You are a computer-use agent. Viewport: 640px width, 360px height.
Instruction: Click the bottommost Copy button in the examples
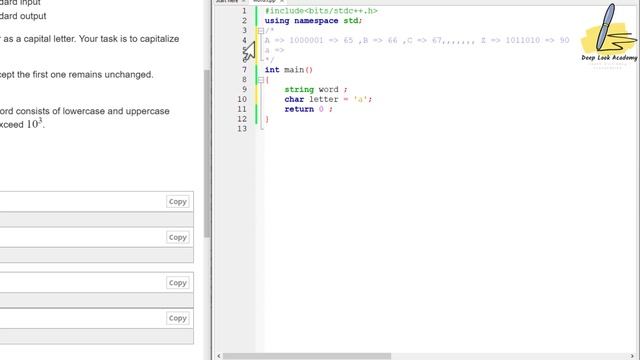pos(178,318)
